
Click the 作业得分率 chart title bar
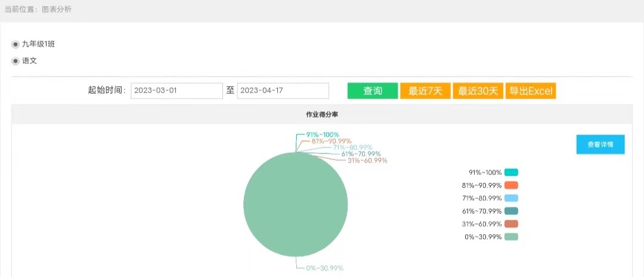pos(322,114)
